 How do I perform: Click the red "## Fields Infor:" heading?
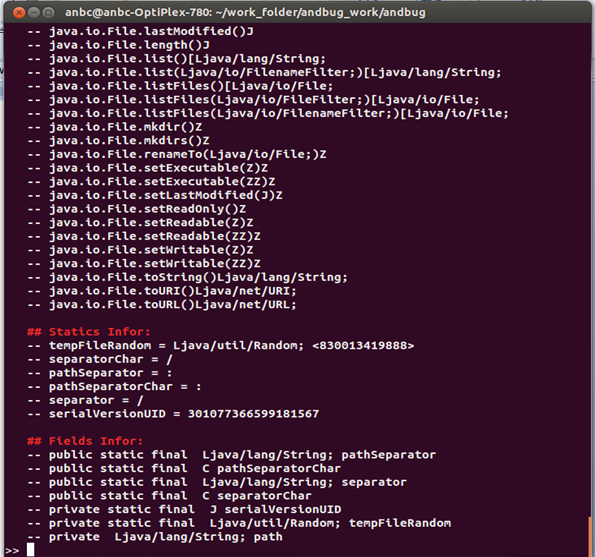click(x=85, y=441)
